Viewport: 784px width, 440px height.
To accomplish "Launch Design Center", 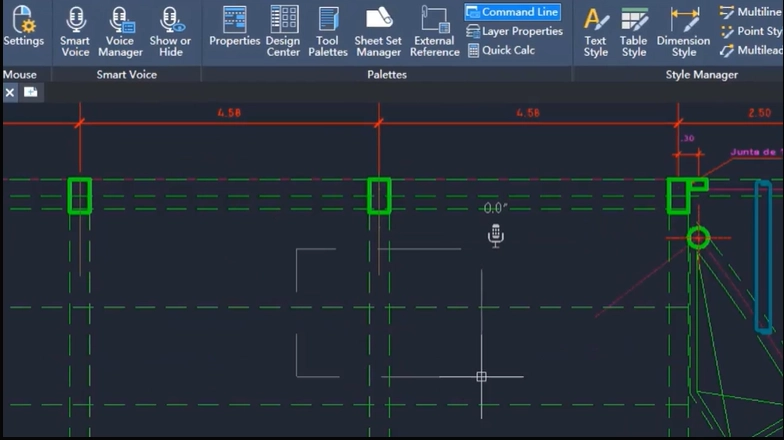I will click(x=283, y=32).
